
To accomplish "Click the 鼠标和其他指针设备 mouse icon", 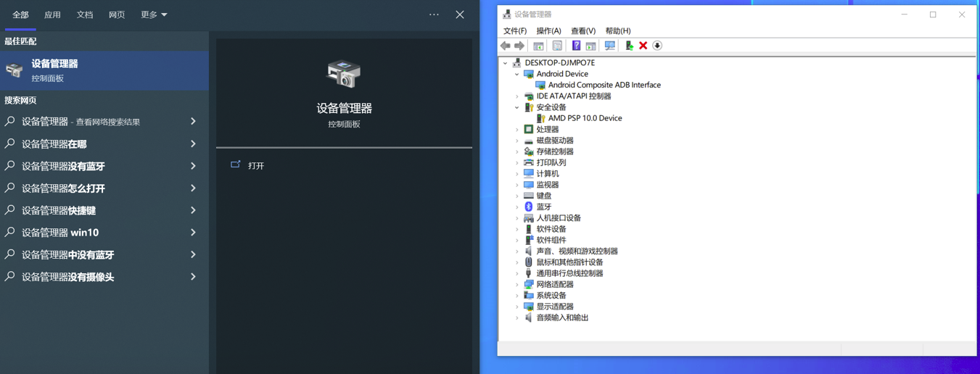I will coord(529,262).
